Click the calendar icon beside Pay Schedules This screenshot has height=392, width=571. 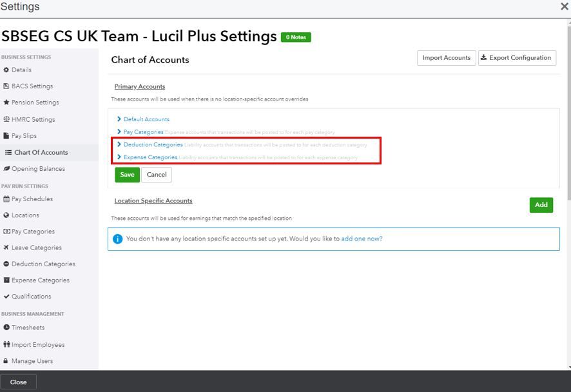[x=6, y=199]
